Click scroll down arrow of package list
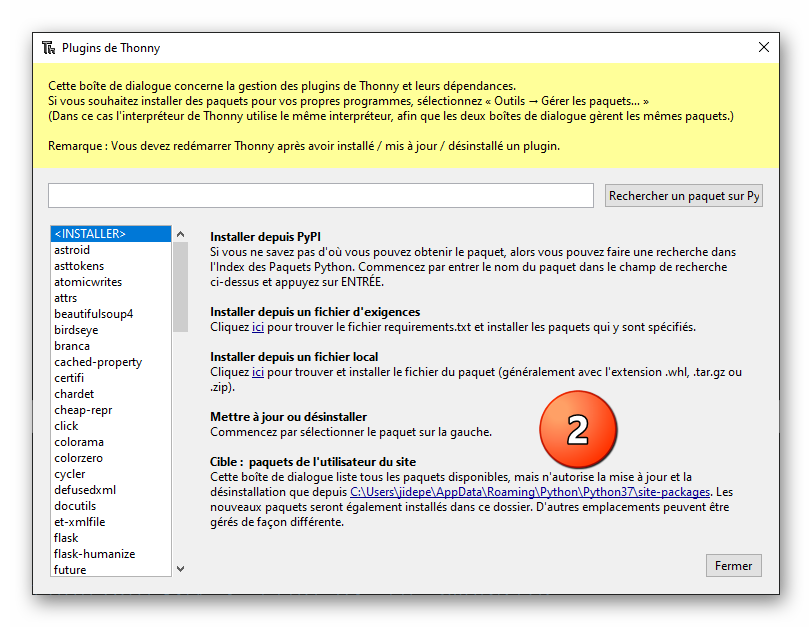This screenshot has width=812, height=627. (x=180, y=568)
